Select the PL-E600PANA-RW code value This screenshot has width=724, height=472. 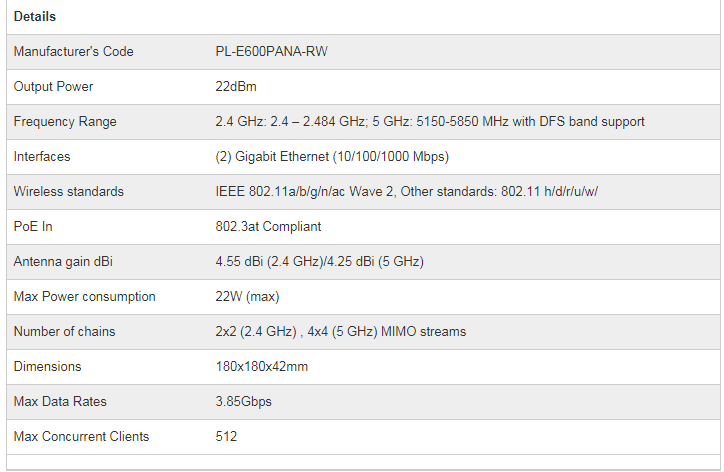click(x=271, y=52)
